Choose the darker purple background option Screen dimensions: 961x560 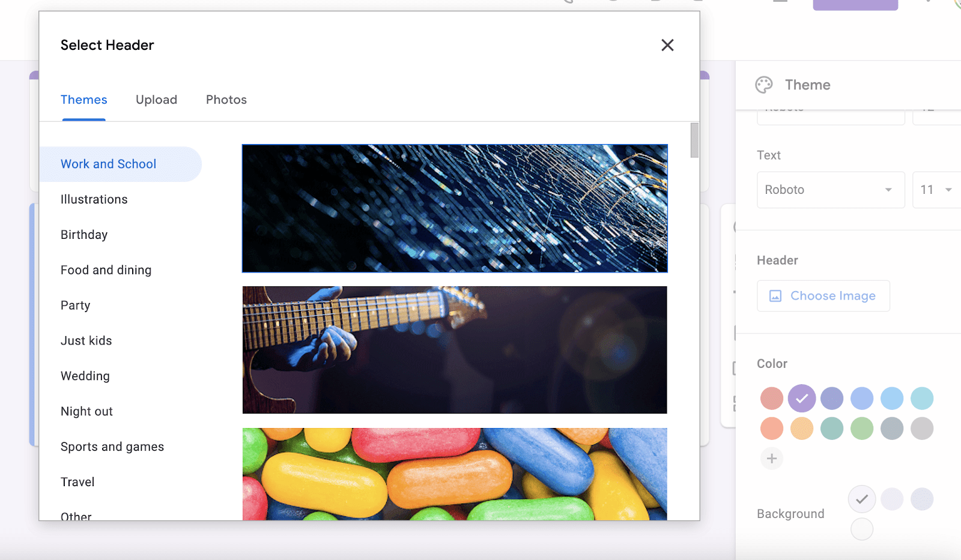tap(922, 499)
